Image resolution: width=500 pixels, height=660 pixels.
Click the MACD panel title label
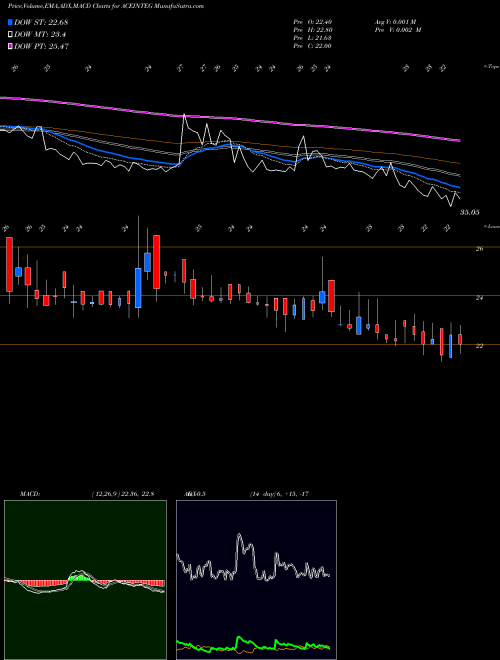tap(29, 494)
